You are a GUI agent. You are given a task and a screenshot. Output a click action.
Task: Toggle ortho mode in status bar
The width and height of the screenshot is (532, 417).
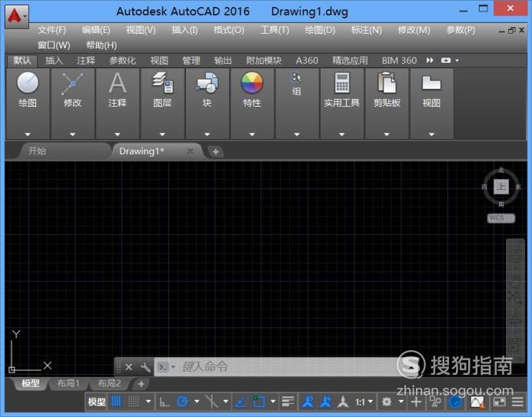coord(165,402)
